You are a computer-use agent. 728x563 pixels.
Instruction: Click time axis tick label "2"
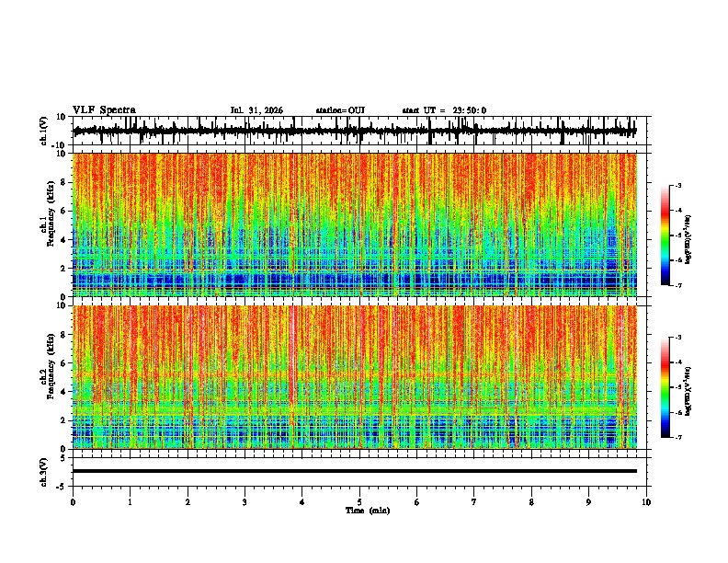point(188,502)
